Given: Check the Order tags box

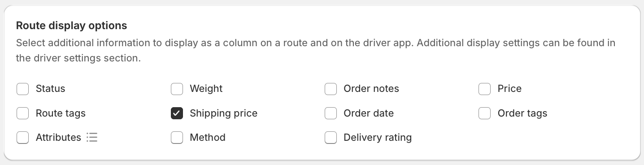Looking at the screenshot, I should (x=484, y=113).
